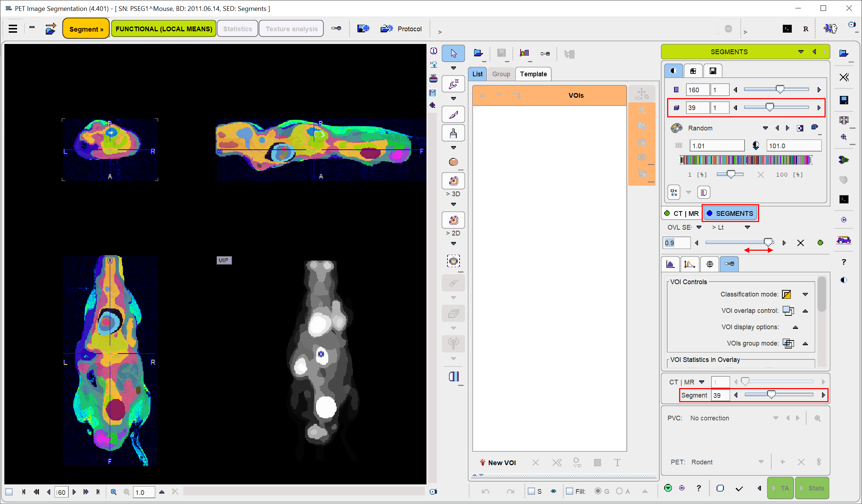Expand VOI overlap control arrow
Viewport: 862px width, 504px height.
805,311
